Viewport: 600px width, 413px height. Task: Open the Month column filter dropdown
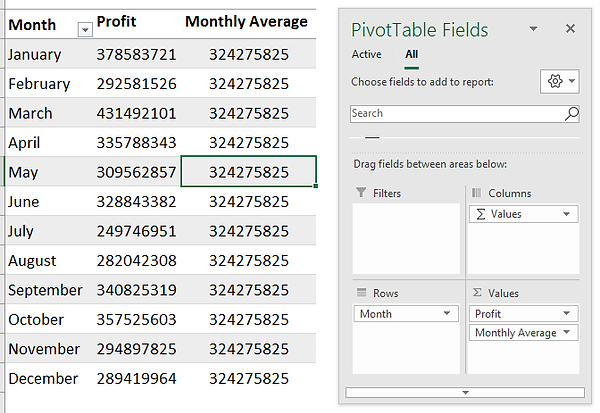(84, 28)
